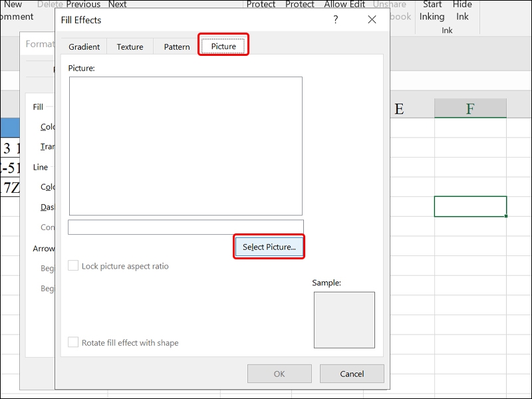Select the Pattern tab
This screenshot has width=532, height=399.
coord(176,47)
